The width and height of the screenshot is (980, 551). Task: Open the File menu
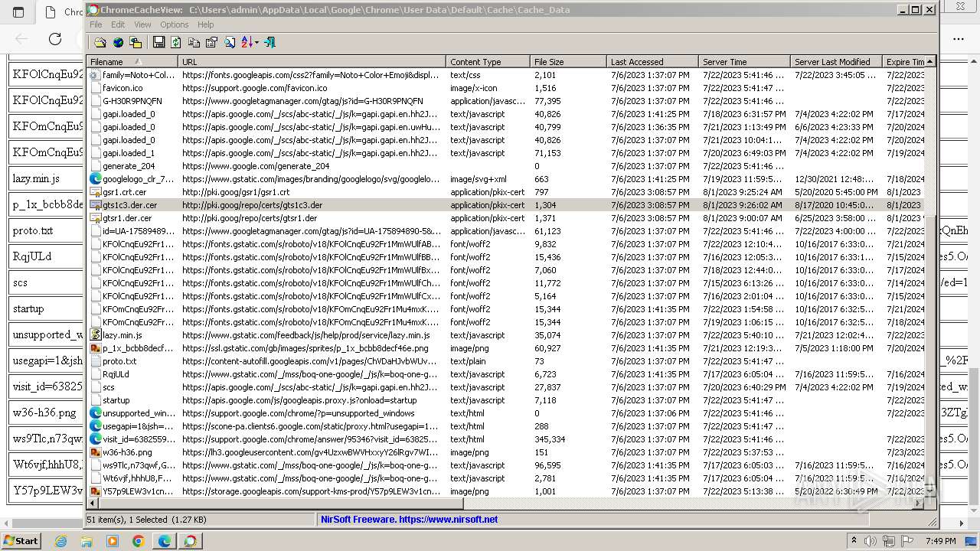(x=96, y=24)
